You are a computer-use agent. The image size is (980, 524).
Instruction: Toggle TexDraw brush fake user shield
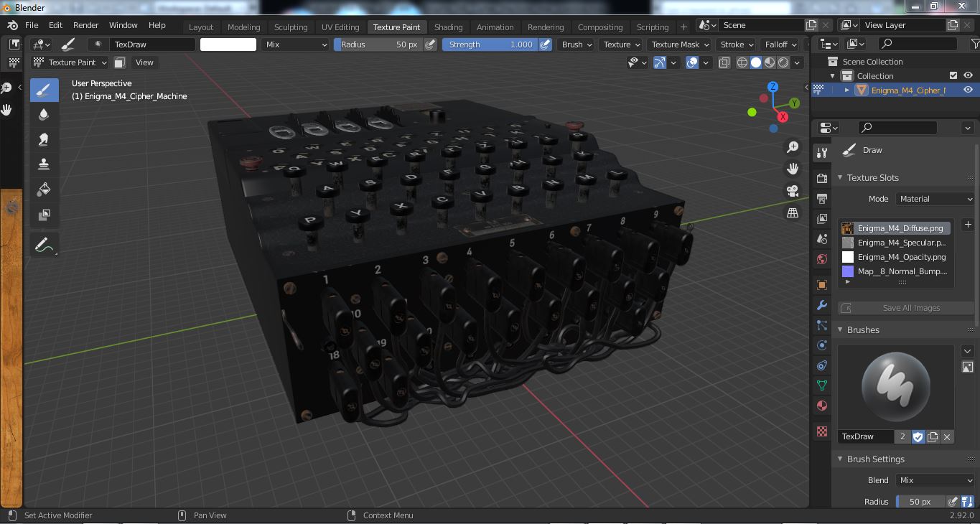(918, 436)
